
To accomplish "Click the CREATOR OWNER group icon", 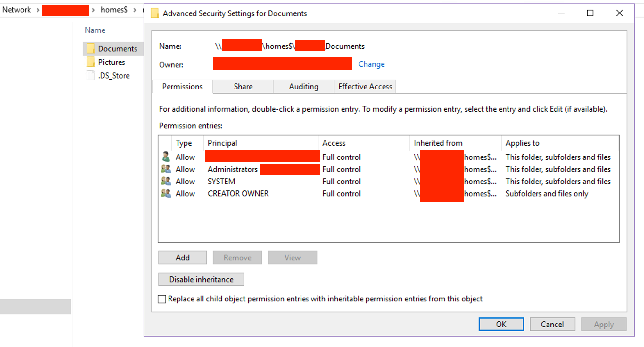I will (166, 193).
